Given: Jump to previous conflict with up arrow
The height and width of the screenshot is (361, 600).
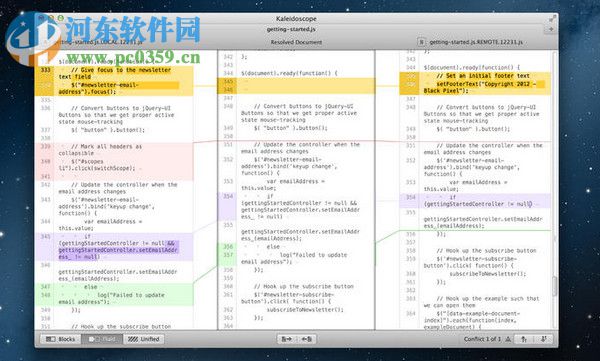Looking at the screenshot, I should click(524, 339).
